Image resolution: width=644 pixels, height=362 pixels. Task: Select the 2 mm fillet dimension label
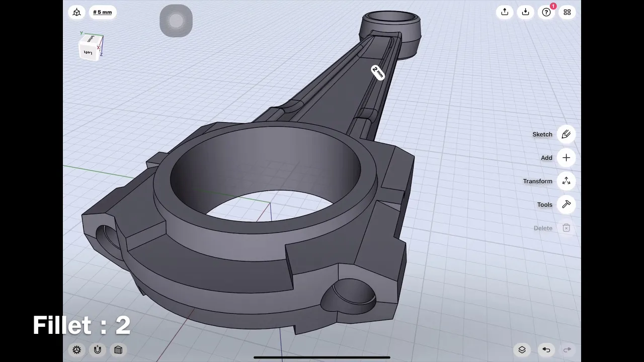coord(377,72)
